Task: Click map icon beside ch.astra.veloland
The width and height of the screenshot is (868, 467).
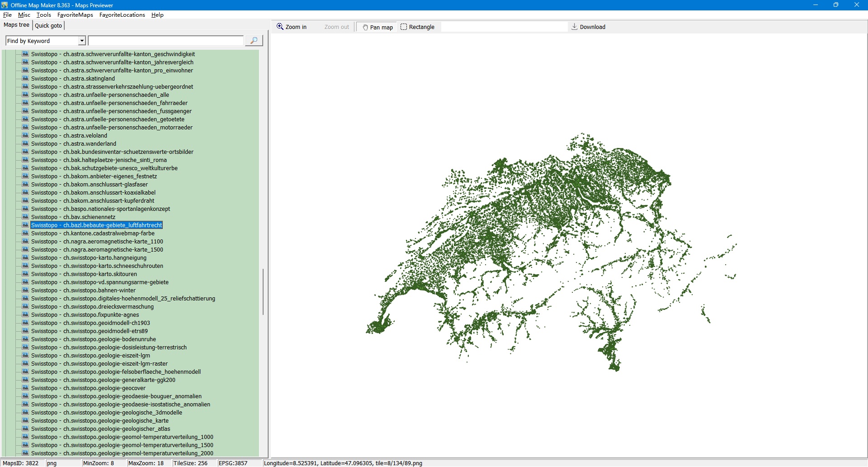Action: click(26, 135)
